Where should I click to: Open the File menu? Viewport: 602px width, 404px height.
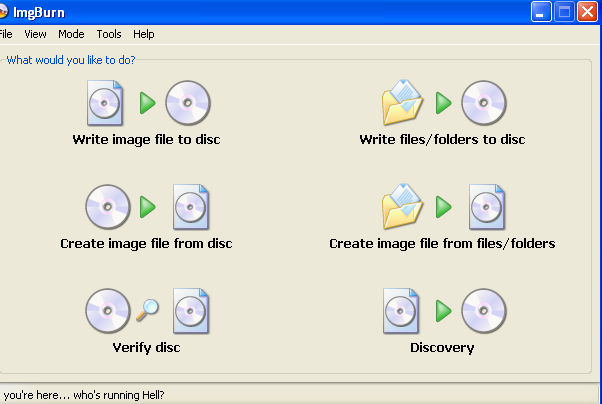click(x=6, y=34)
